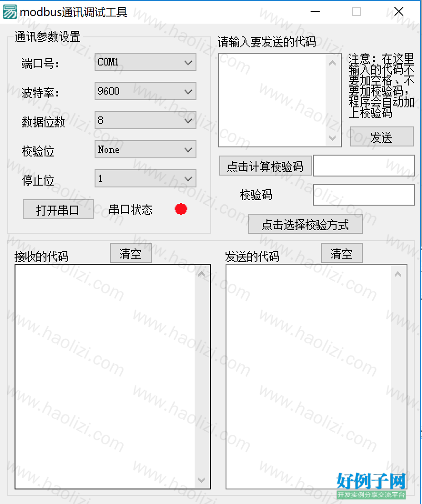Click up arrow in 接收的代码 scrollbar

point(201,274)
